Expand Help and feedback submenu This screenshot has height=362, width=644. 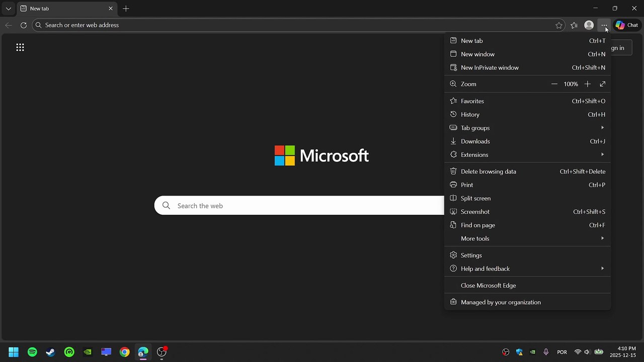point(527,268)
